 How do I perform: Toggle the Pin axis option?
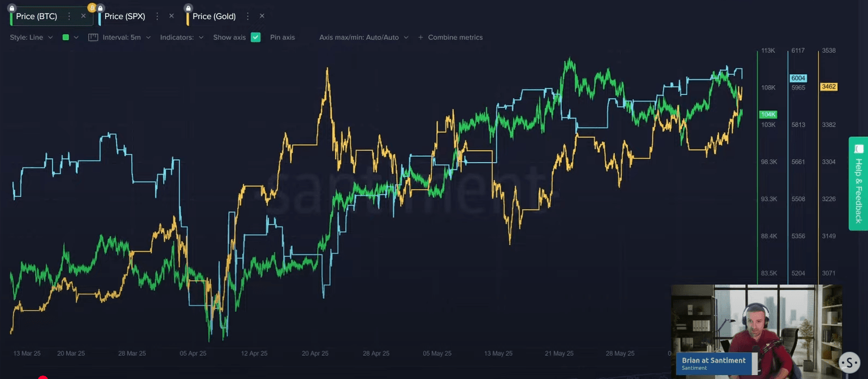click(282, 37)
